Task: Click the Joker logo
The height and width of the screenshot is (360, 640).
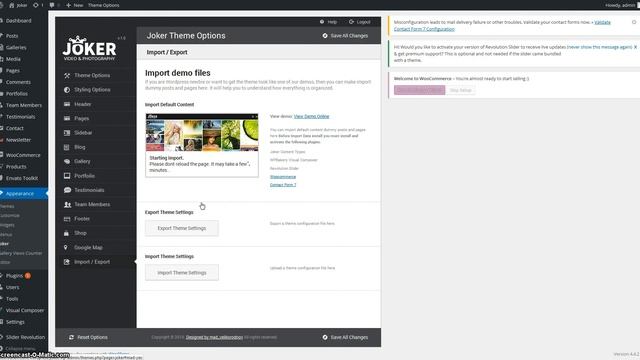Action: pos(89,49)
